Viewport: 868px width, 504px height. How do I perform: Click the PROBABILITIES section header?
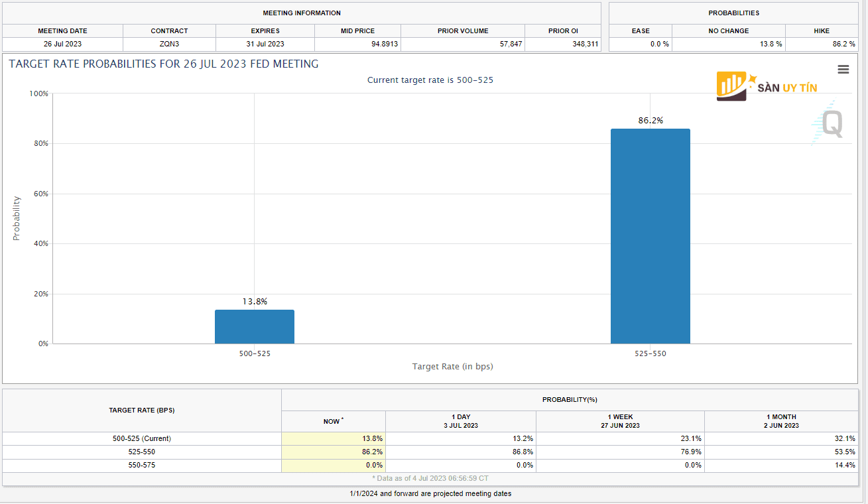(x=733, y=13)
